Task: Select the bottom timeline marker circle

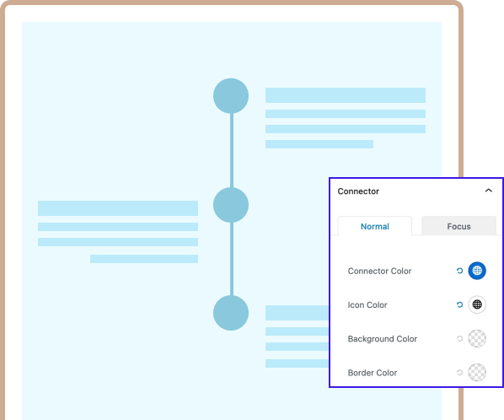Action: pyautogui.click(x=231, y=313)
